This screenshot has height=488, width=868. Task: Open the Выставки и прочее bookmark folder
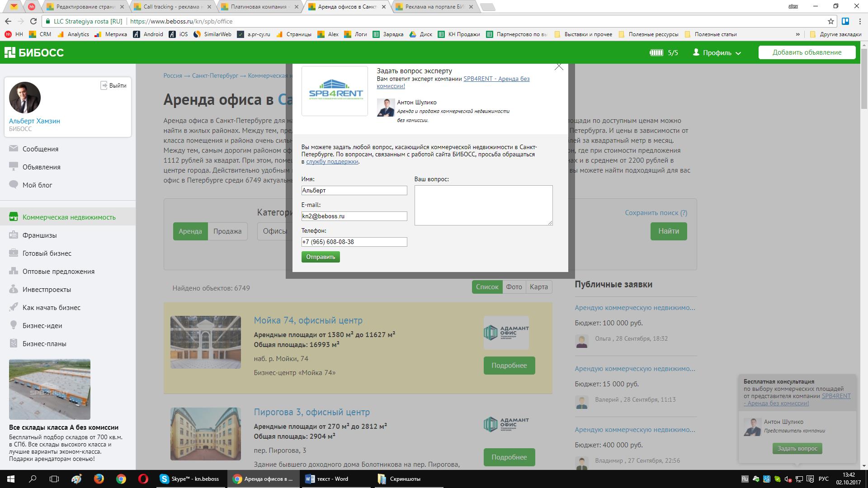pos(583,34)
